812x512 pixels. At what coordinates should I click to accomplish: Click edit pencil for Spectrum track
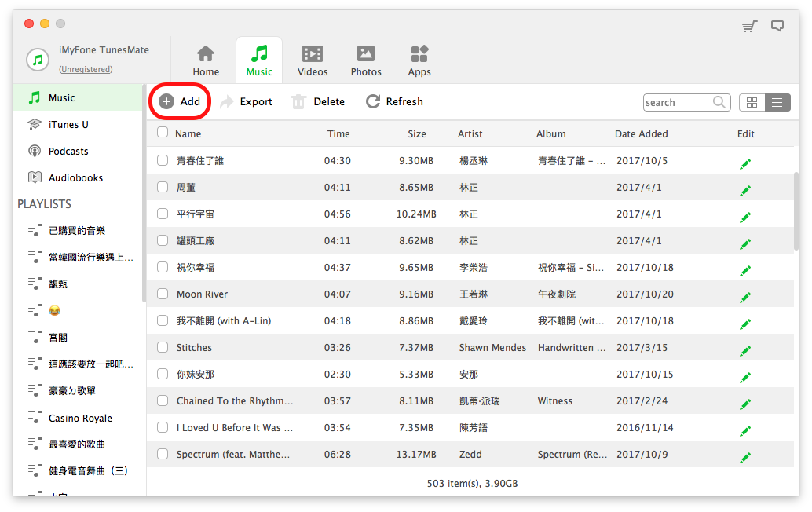745,457
